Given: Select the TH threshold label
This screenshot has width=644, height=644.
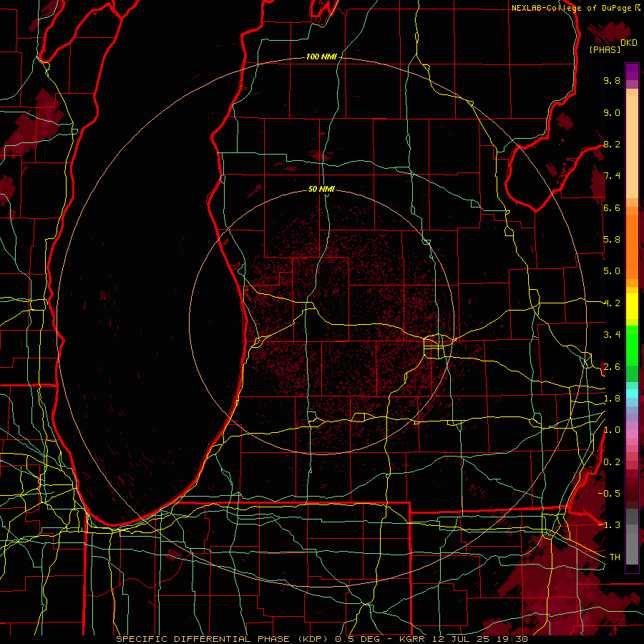Looking at the screenshot, I should pyautogui.click(x=615, y=557).
